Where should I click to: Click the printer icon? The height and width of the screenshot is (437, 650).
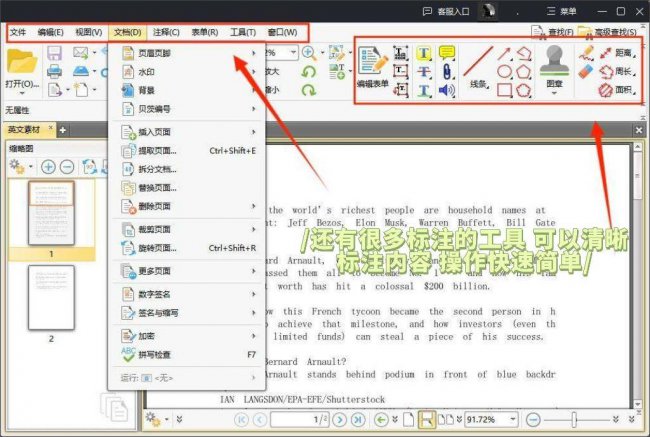(54, 71)
